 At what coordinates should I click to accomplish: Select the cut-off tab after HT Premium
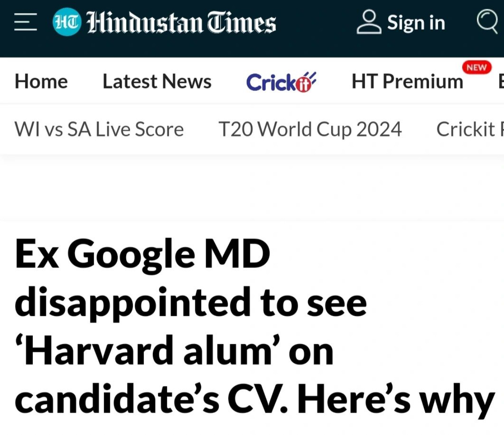[x=501, y=81]
